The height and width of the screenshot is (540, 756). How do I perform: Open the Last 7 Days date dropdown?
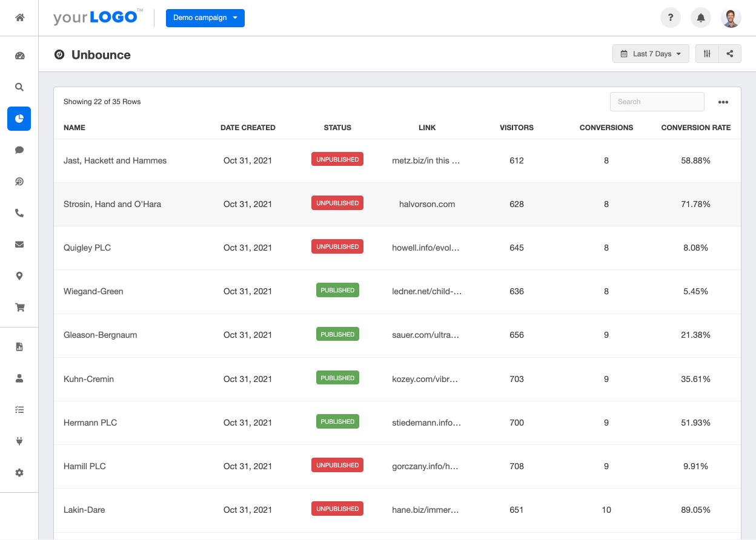(651, 54)
